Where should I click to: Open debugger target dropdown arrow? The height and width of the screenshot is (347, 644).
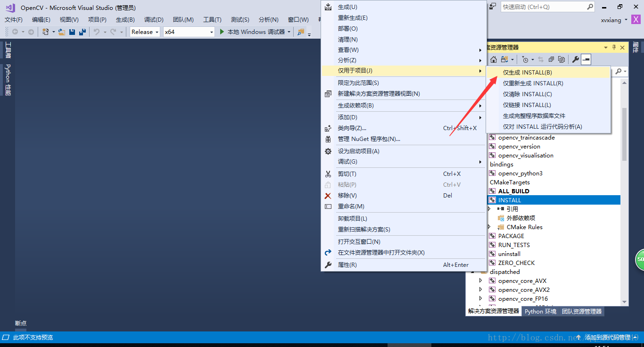289,32
